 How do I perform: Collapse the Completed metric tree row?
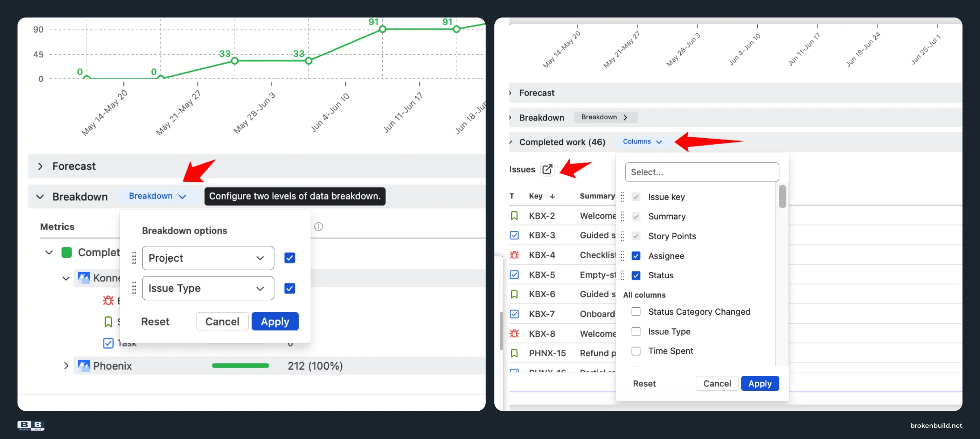click(49, 252)
